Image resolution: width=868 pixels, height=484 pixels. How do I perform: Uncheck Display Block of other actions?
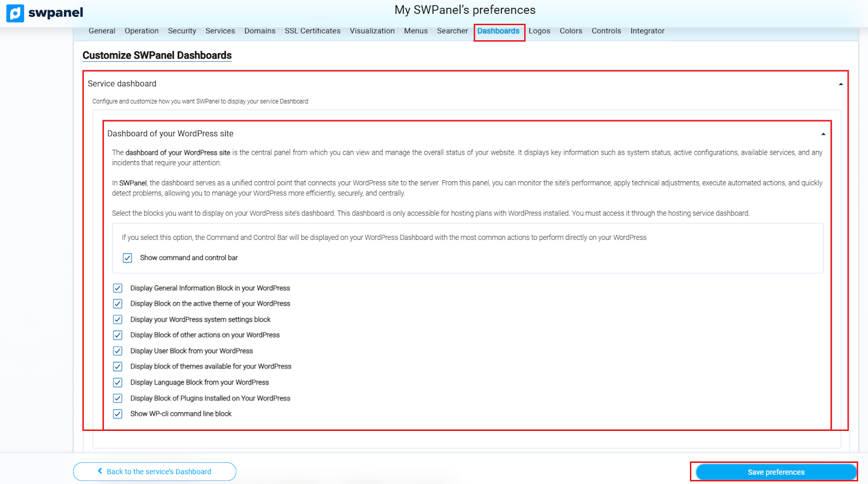(118, 335)
